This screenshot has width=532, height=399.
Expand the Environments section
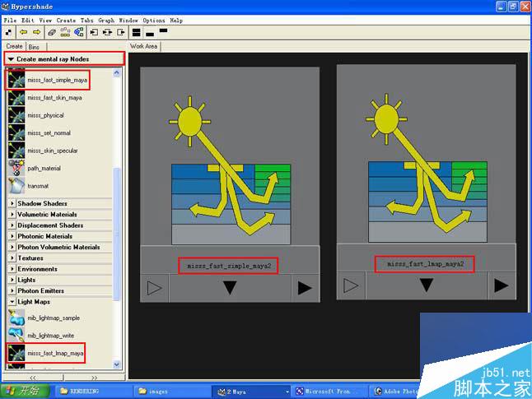tap(12, 269)
